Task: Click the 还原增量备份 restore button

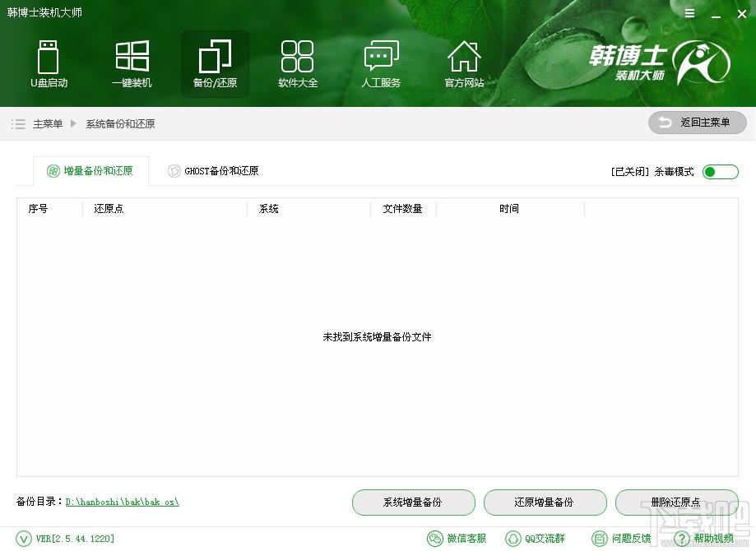Action: [x=545, y=502]
